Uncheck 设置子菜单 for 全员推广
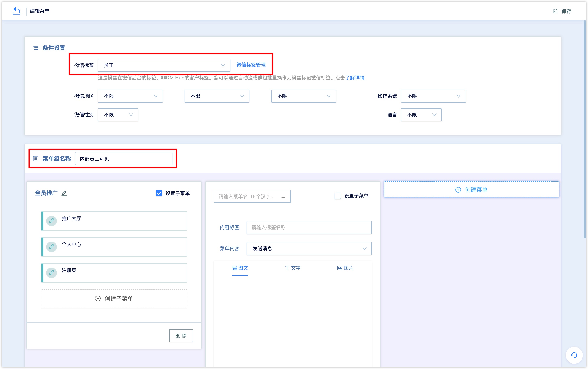Image resolution: width=588 pixels, height=369 pixels. (159, 193)
